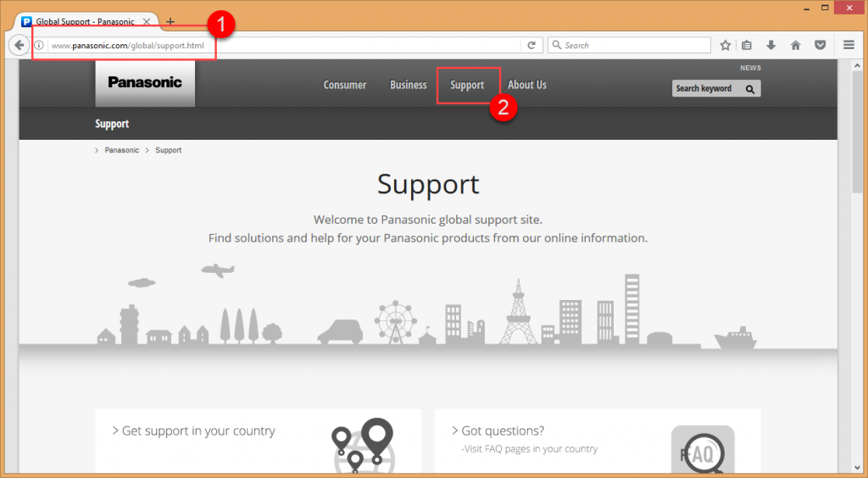Open the Consumer menu

point(345,85)
